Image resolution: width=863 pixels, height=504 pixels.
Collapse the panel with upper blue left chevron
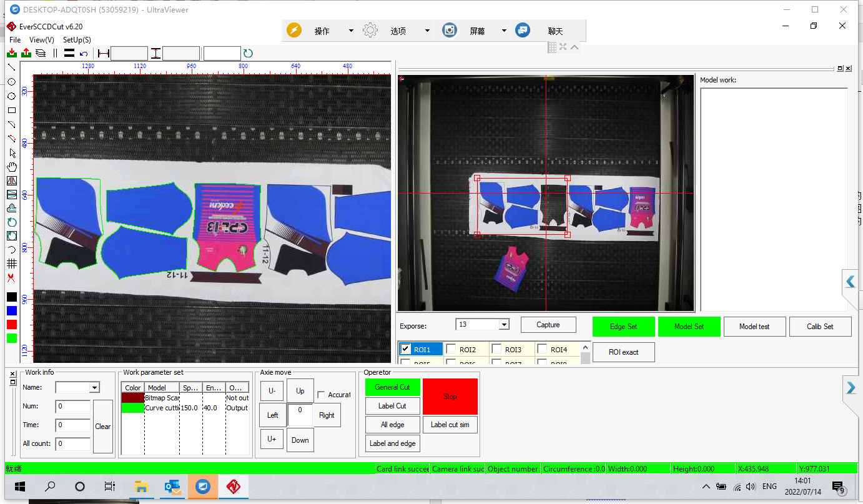[x=850, y=282]
